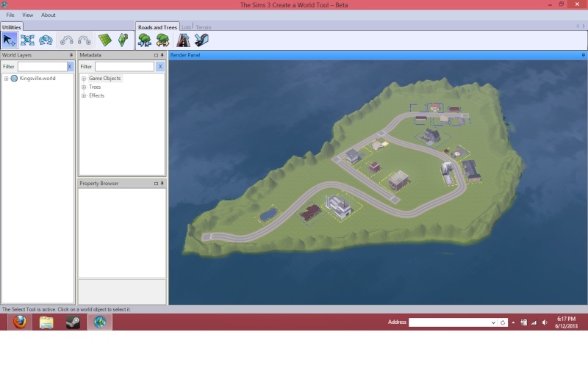588x387 pixels.
Task: Open the taskbar Address dropdown arrow
Action: coord(493,322)
